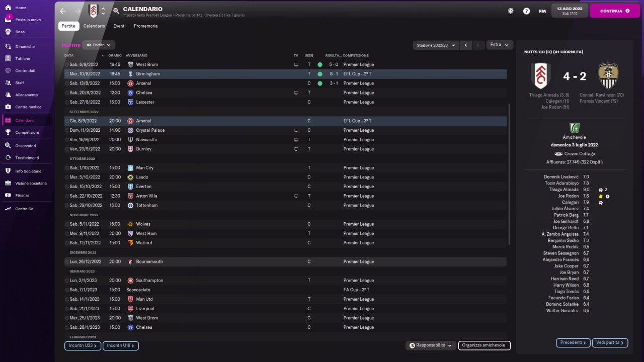
Task: Click the club switcher up/down arrows
Action: (103, 11)
